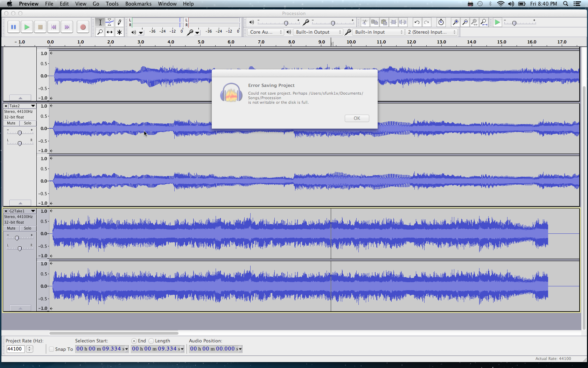
Task: Click OK in Error Saving Project dialog
Action: [x=357, y=118]
